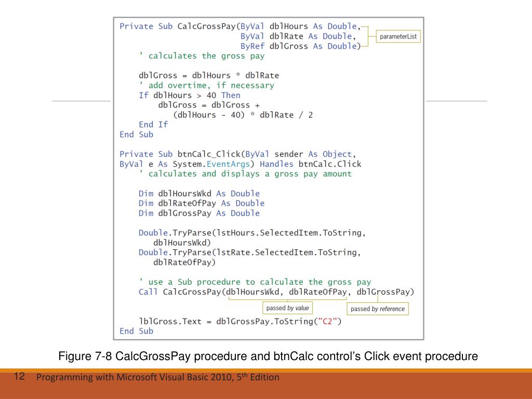Screen dimensions: 532x399
Task: Click the 'dblHoursWkd)' continuation line
Action: pyautogui.click(x=182, y=243)
